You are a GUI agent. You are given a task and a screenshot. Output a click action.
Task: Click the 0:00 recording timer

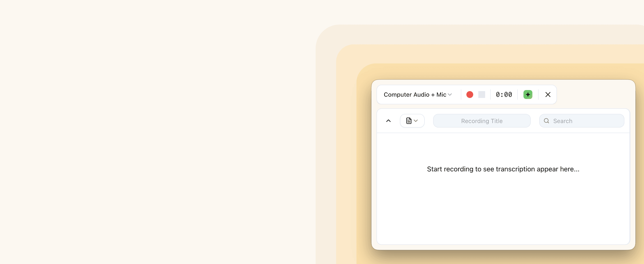pos(504,95)
